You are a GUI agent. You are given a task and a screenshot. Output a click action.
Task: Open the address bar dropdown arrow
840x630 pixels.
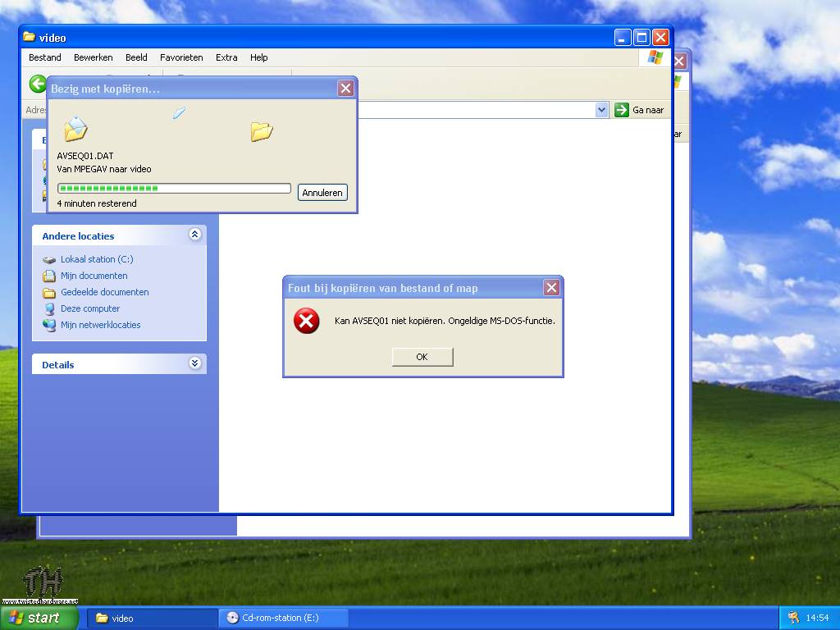pyautogui.click(x=601, y=110)
